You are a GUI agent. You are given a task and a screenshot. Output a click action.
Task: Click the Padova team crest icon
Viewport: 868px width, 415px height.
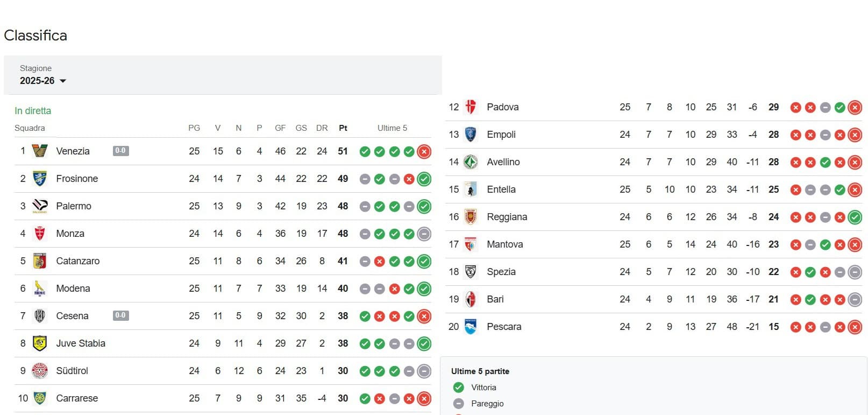(471, 107)
